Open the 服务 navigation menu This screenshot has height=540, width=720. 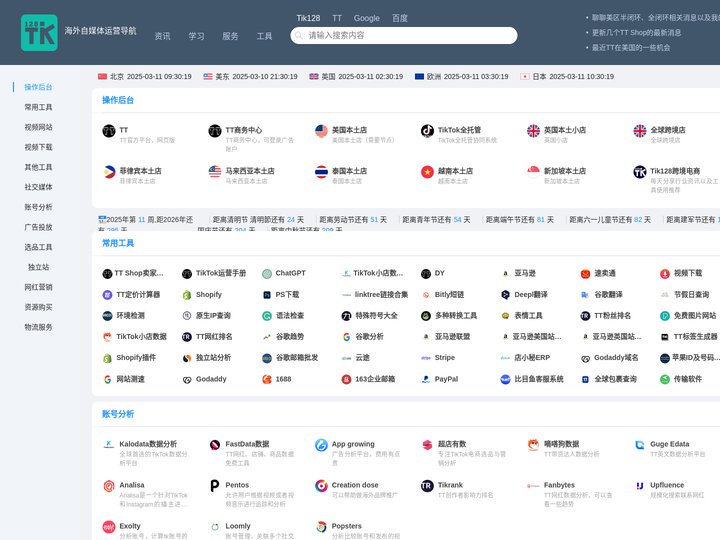tap(231, 36)
